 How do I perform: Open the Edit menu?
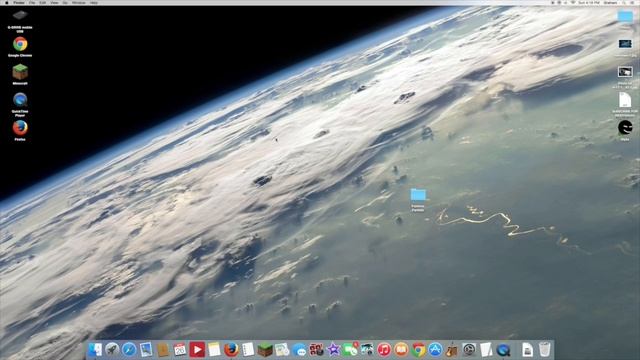coord(43,2)
